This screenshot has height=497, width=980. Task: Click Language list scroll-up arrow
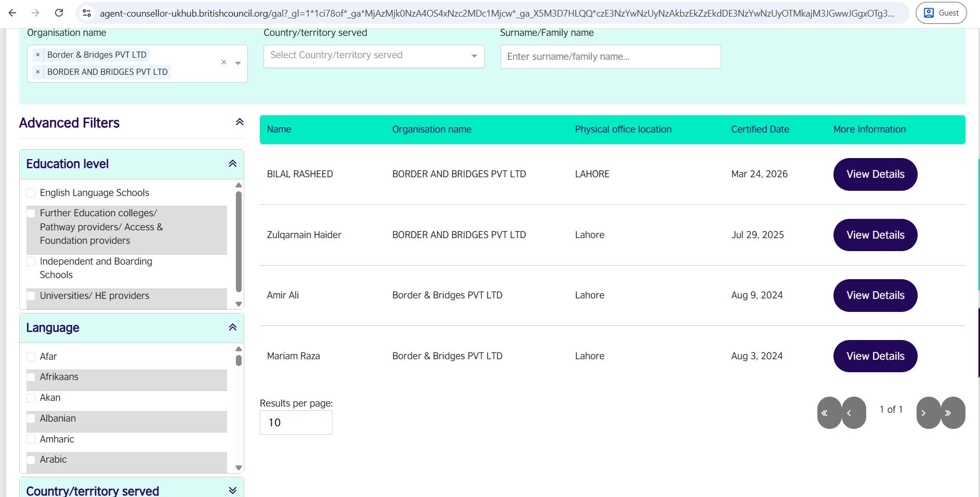click(x=239, y=349)
